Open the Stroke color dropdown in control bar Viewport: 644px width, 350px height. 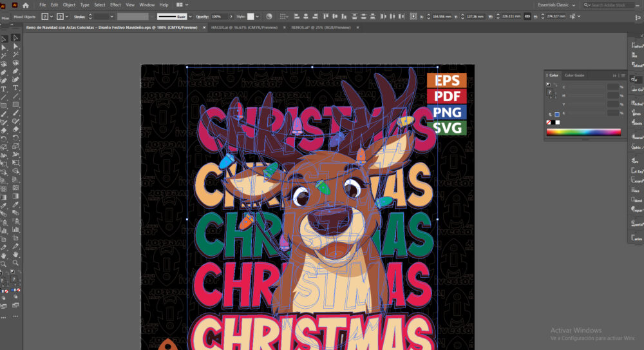click(66, 17)
